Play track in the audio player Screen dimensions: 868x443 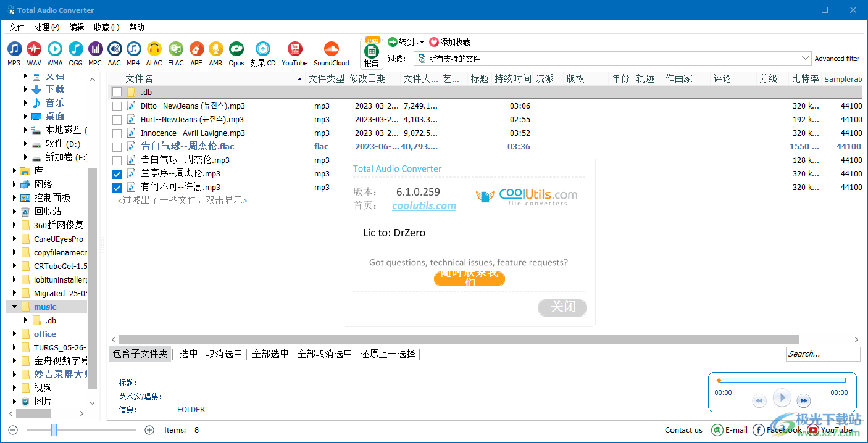pyautogui.click(x=782, y=397)
